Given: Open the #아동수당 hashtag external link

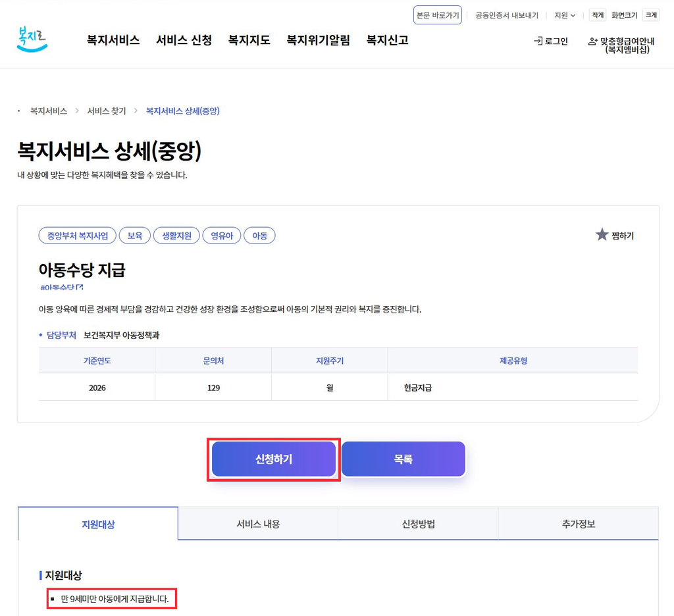Looking at the screenshot, I should (x=61, y=287).
